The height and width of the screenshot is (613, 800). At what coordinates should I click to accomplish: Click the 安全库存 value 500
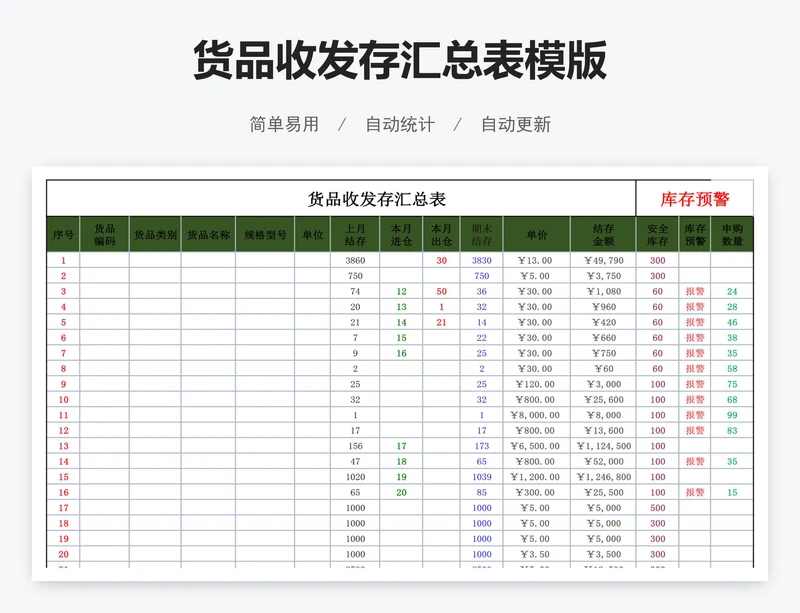(657, 508)
